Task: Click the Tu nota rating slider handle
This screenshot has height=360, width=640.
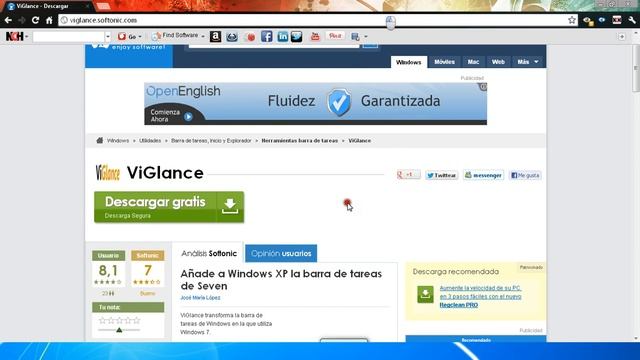Action: click(x=119, y=330)
